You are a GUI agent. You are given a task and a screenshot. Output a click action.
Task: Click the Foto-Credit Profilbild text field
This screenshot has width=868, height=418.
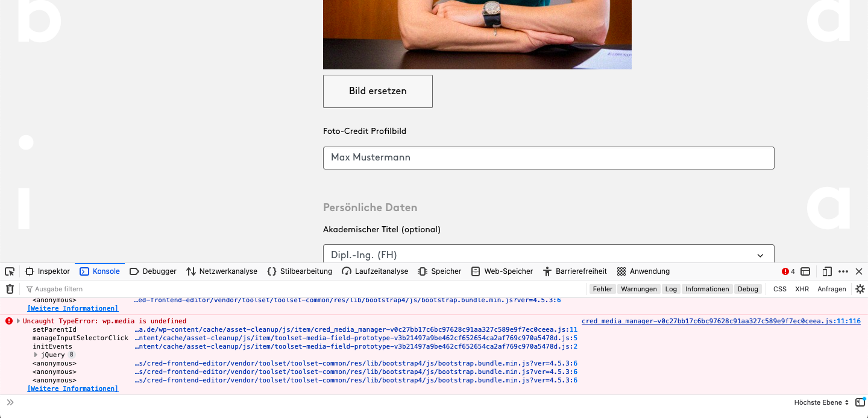[x=549, y=157]
